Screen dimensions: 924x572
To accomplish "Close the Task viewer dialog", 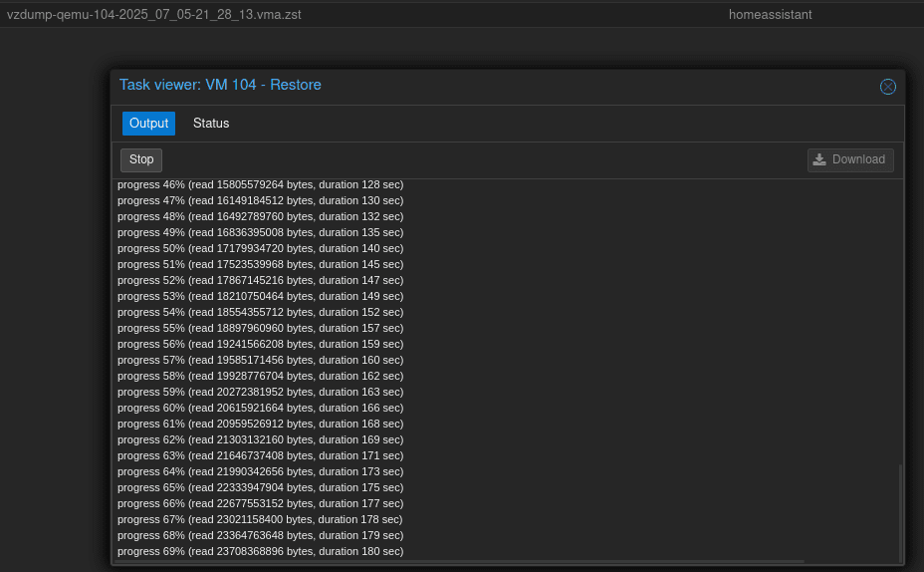I will [888, 87].
